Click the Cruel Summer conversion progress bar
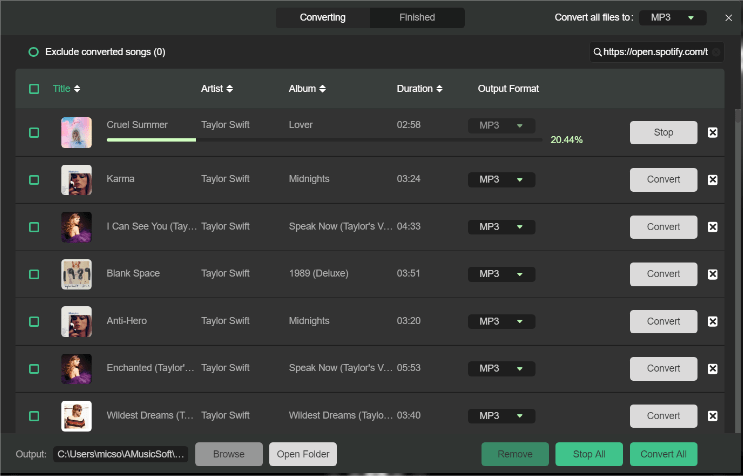This screenshot has width=744, height=476. tap(324, 140)
